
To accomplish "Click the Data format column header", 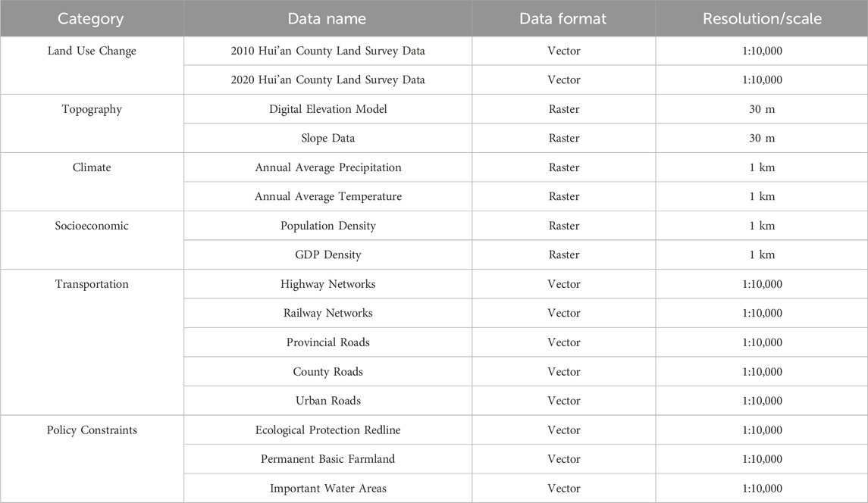I will click(563, 19).
